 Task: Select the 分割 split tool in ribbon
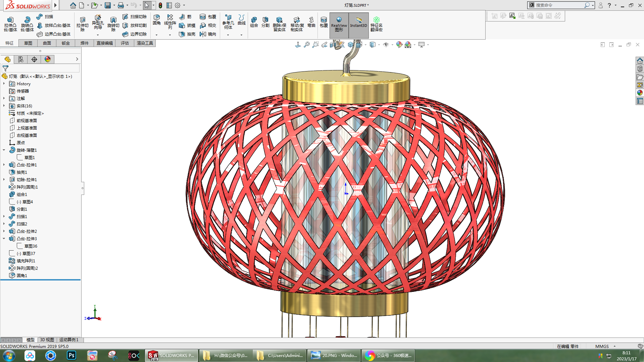click(265, 22)
